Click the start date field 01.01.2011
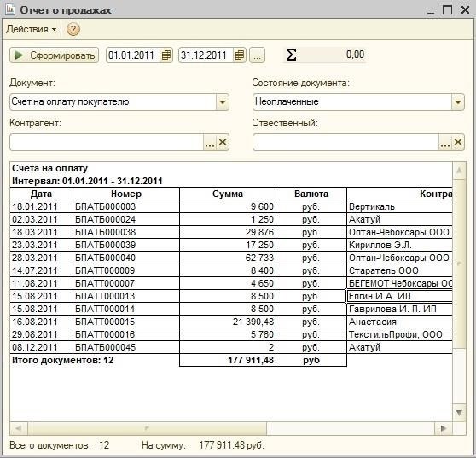 click(133, 55)
